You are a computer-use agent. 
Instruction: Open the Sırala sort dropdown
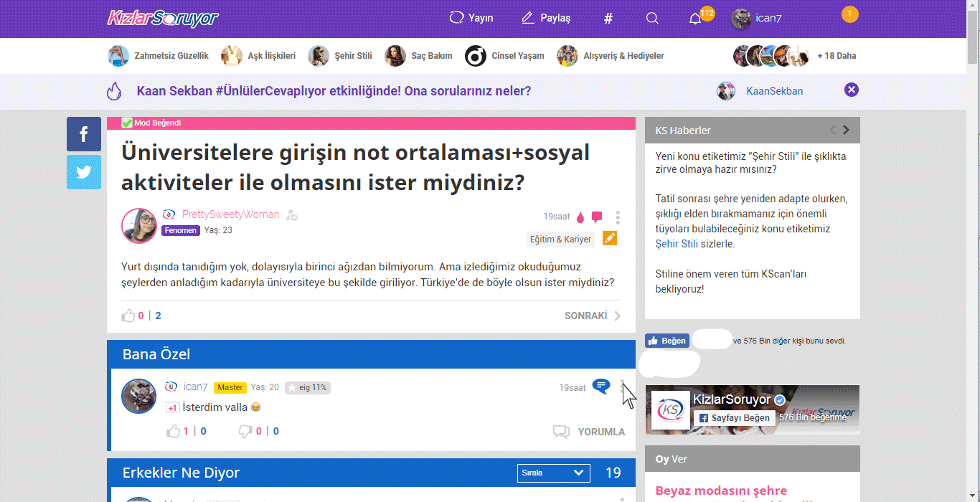[x=554, y=473]
